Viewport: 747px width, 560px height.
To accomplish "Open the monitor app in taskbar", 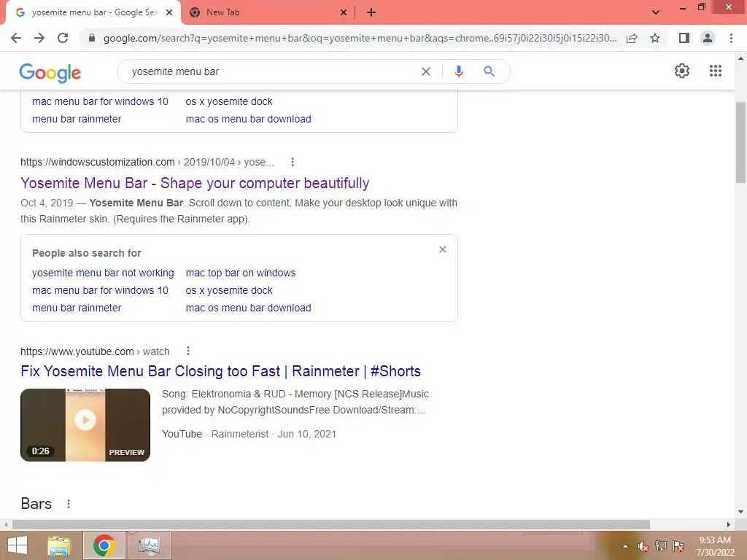I will pos(149,546).
